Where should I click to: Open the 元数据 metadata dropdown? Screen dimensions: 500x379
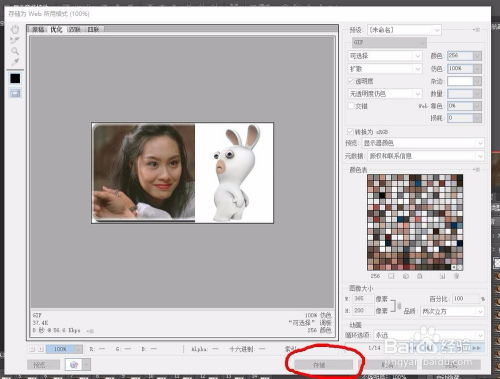point(425,156)
